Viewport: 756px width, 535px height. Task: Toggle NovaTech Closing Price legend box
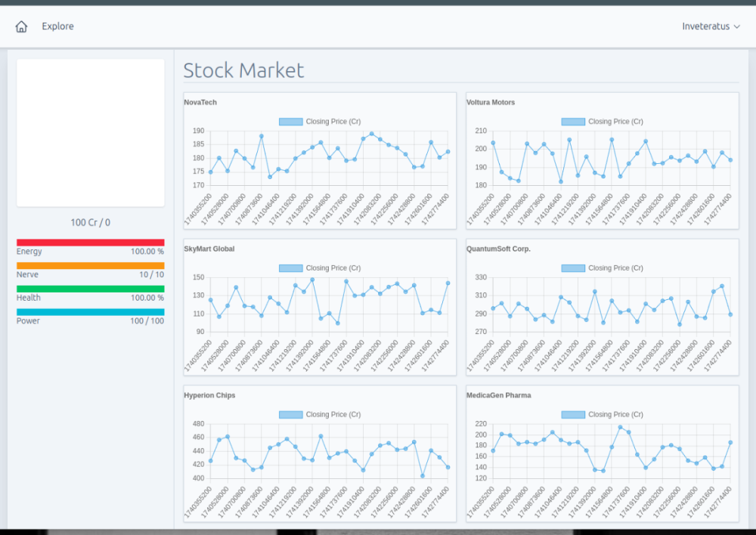(291, 122)
